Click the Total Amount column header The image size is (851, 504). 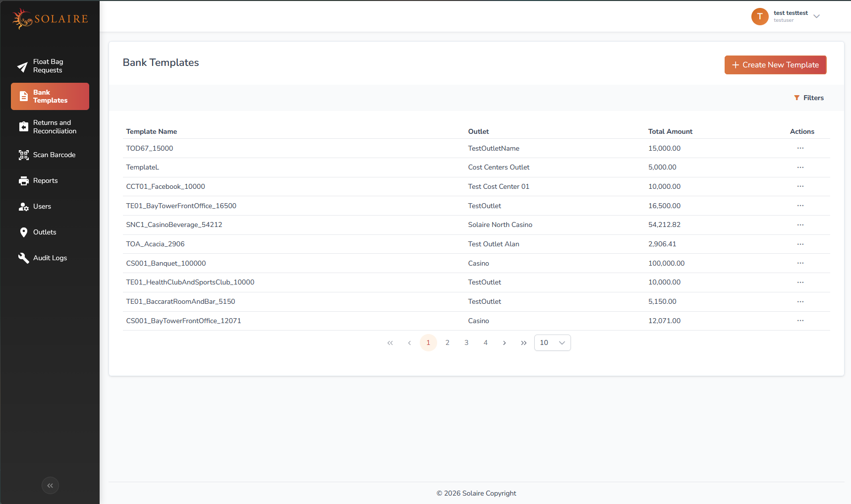670,132
